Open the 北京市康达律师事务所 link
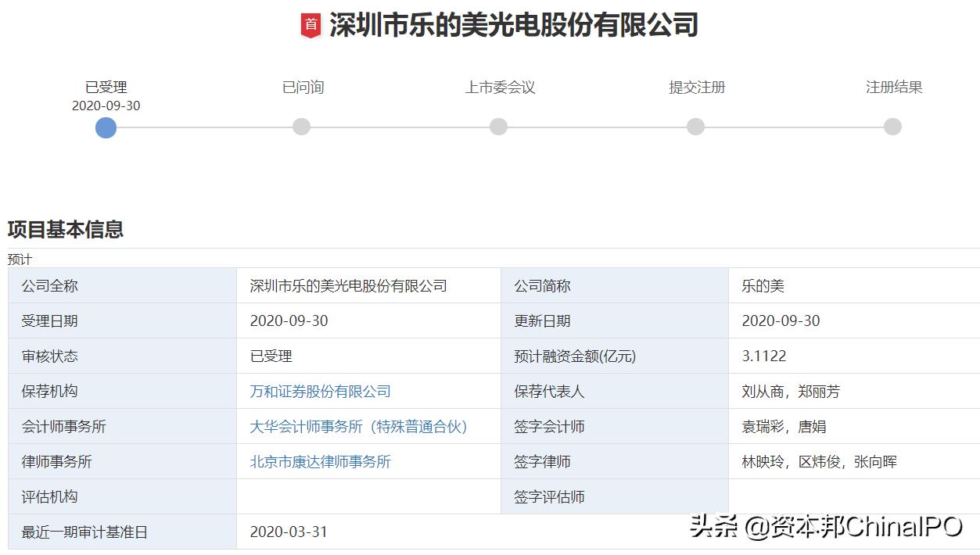980x555 pixels. [x=321, y=461]
